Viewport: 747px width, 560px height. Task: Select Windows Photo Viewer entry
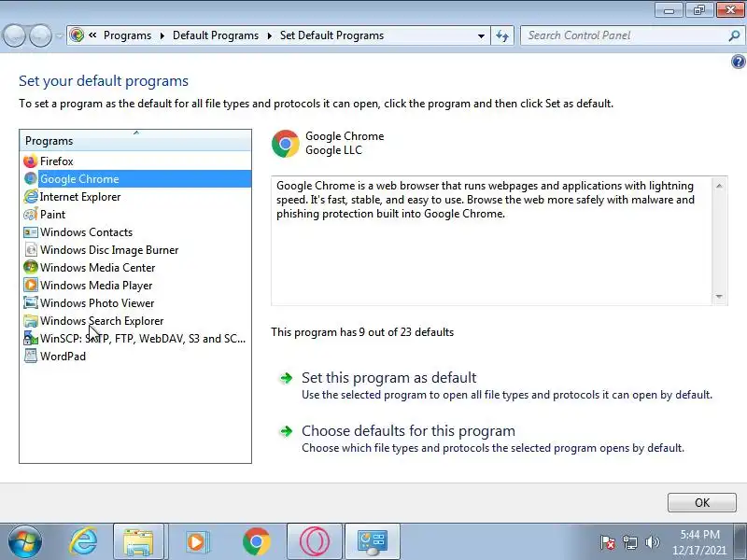[x=97, y=302]
